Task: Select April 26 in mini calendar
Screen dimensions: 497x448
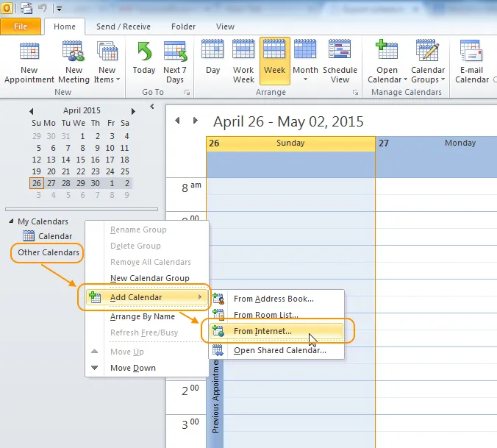Action: click(x=37, y=183)
